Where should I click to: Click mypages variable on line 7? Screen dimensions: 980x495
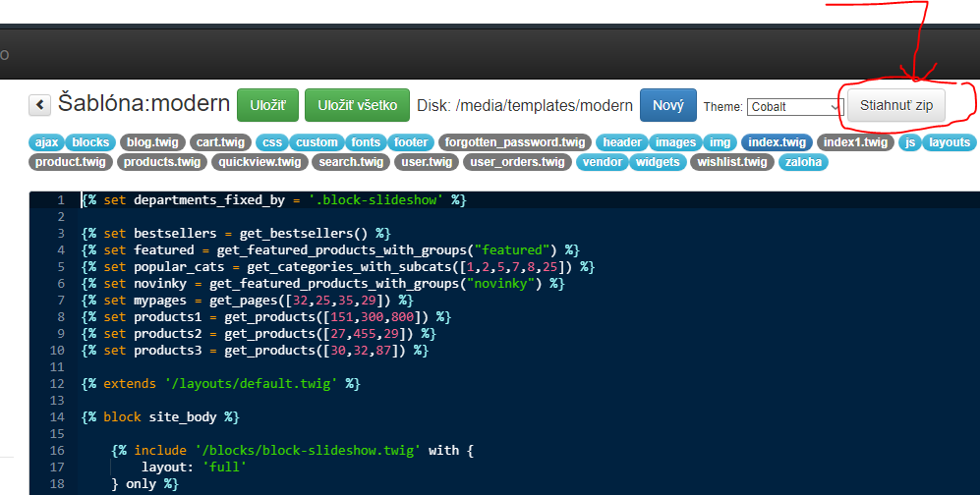160,301
